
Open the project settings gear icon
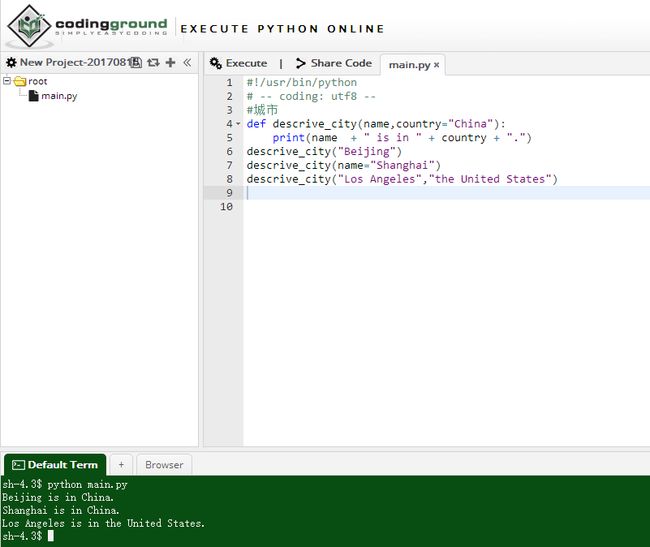tap(11, 63)
